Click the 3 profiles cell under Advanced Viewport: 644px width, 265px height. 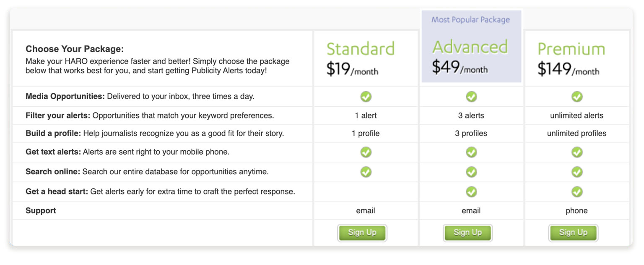click(471, 134)
